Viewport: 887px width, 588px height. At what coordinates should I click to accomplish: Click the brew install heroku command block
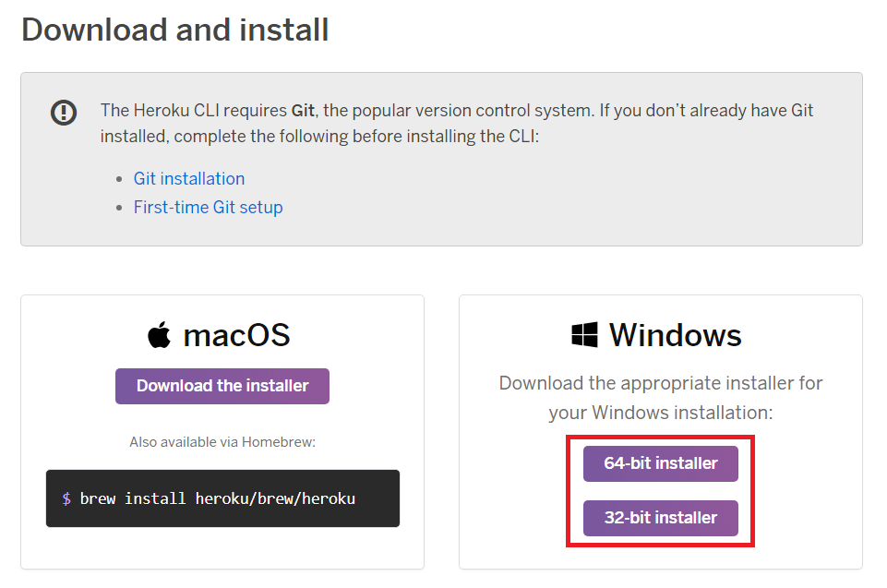click(222, 498)
